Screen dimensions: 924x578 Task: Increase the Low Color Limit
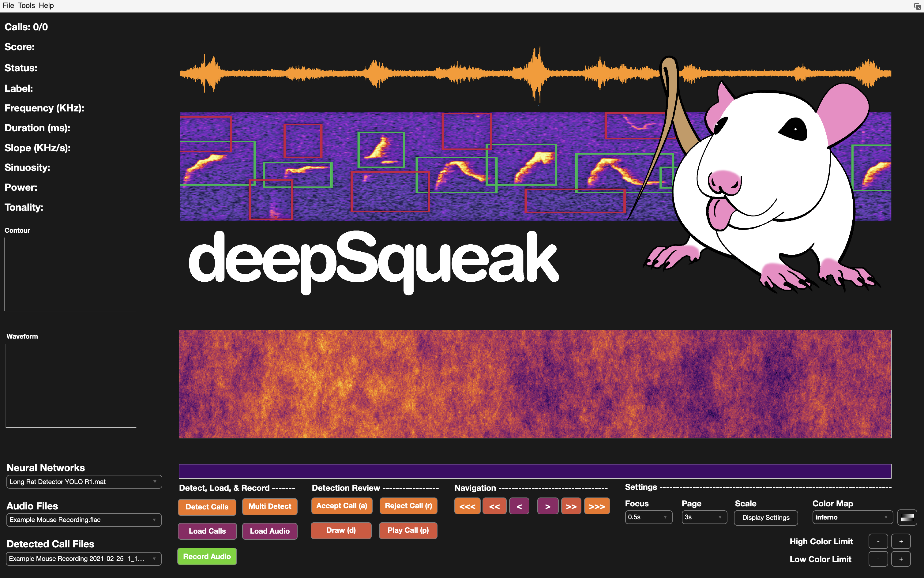[901, 559]
